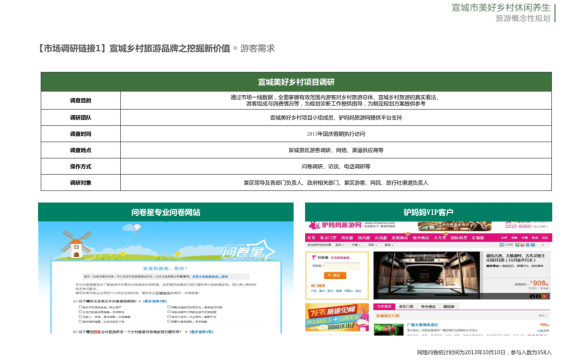Click the ticket search input field
Viewport: 570px width, 360px height.
(341, 266)
